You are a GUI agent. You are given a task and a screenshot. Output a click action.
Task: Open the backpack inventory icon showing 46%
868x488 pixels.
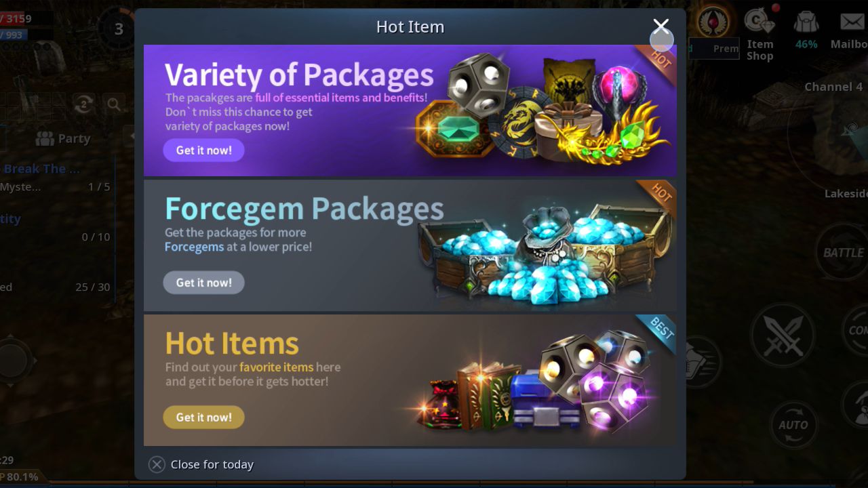pos(806,30)
